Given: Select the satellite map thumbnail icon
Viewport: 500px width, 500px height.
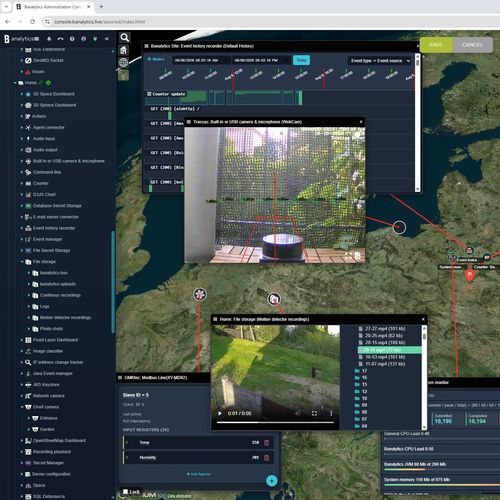Looking at the screenshot, I should pyautogui.click(x=123, y=75).
